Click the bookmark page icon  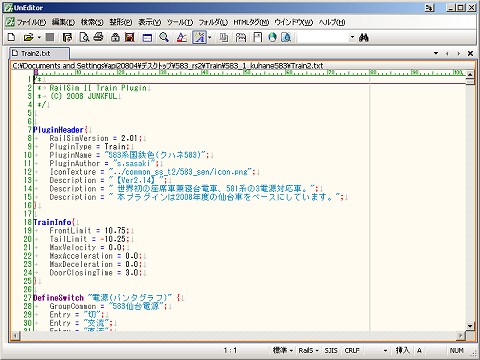click(x=257, y=37)
